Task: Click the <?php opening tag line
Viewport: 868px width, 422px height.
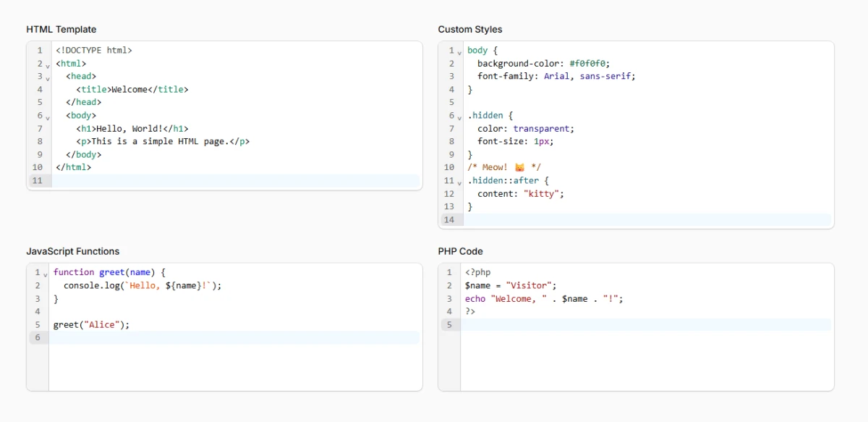Action: tap(477, 272)
